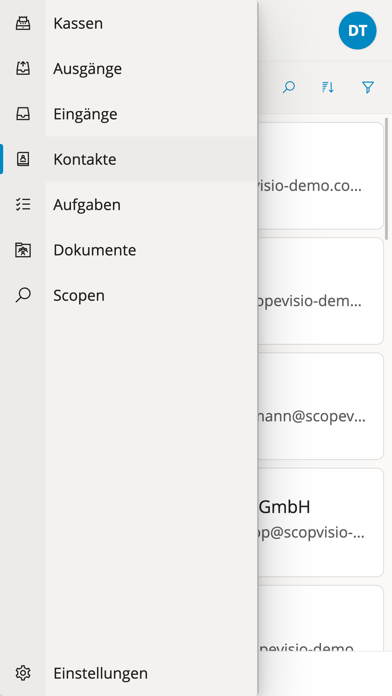
Task: Click the contacts list scrollbar
Action: pyautogui.click(x=387, y=178)
